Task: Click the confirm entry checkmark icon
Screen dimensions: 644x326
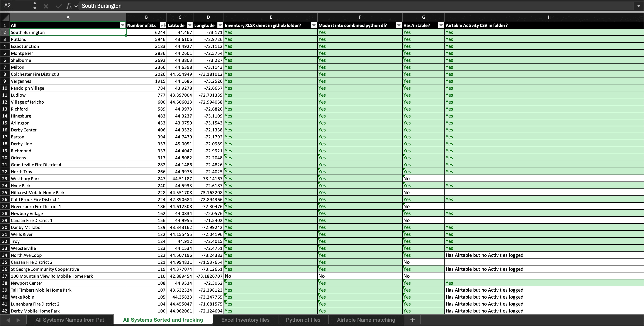Action: (59, 6)
